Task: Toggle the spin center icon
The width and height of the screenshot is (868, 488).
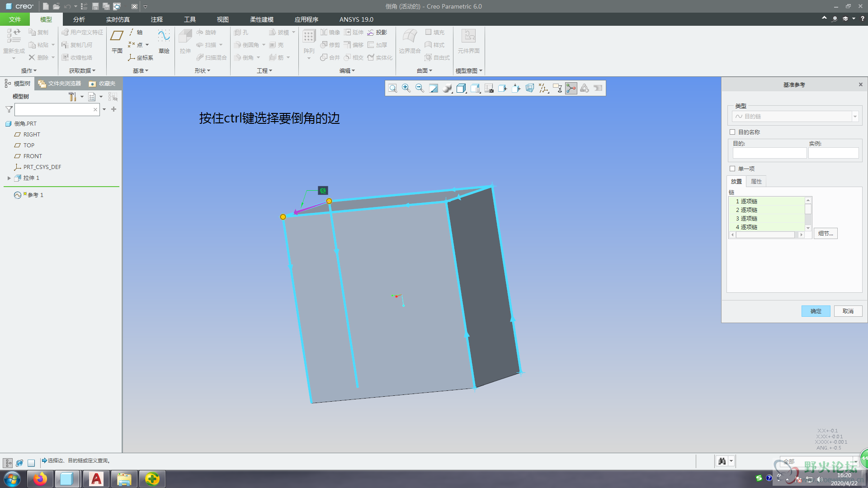Action: point(571,89)
